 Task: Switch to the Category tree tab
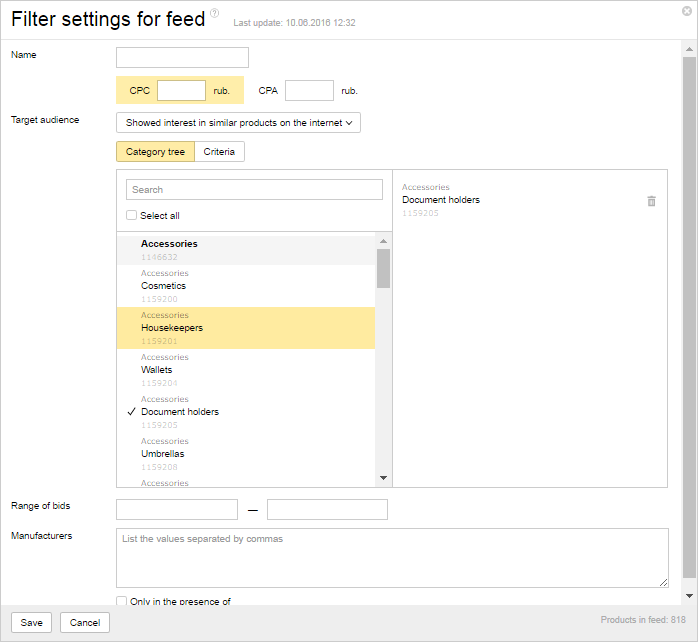pos(155,152)
